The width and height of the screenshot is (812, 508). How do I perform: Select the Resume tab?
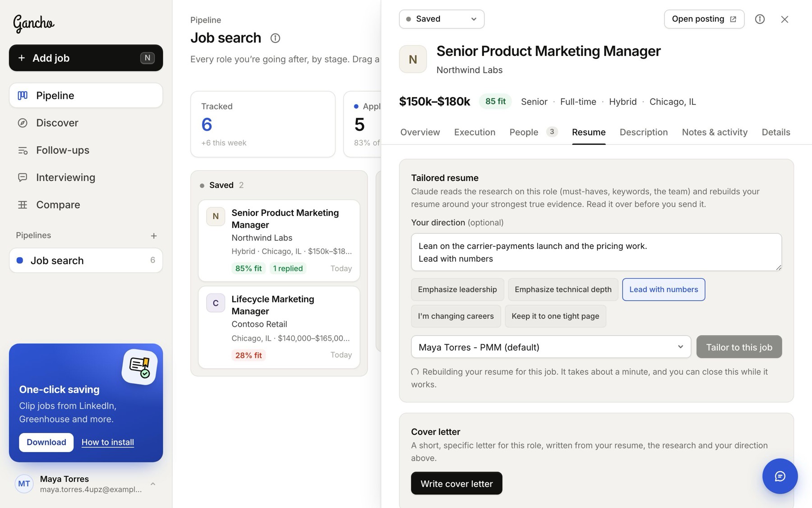point(589,132)
